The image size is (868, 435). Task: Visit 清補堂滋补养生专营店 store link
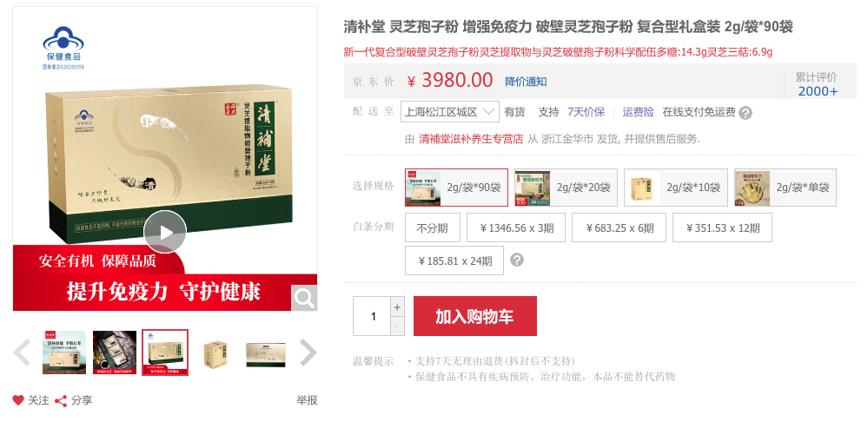click(471, 139)
